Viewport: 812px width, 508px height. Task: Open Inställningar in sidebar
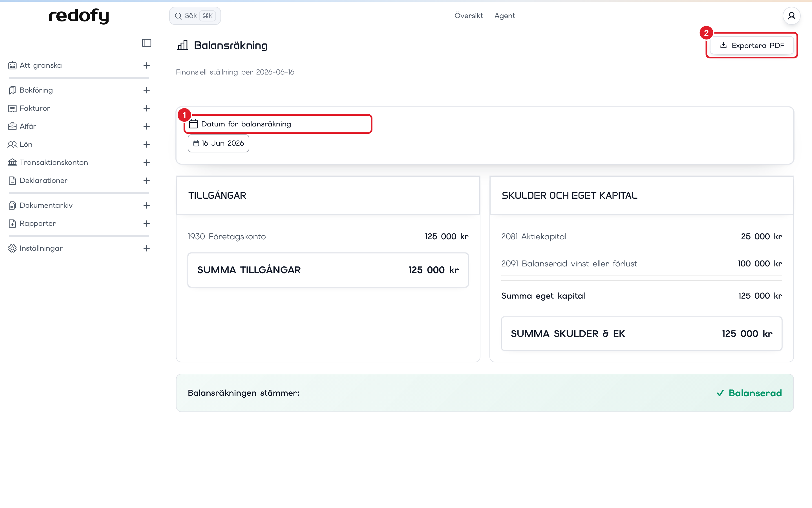point(41,248)
